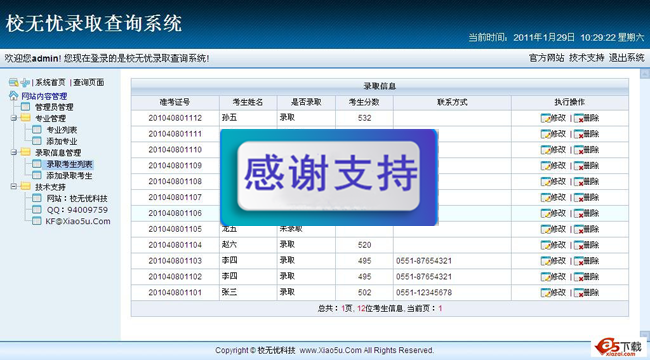The height and width of the screenshot is (360, 650).
Task: Open 技术支持 link in header
Action: point(587,58)
